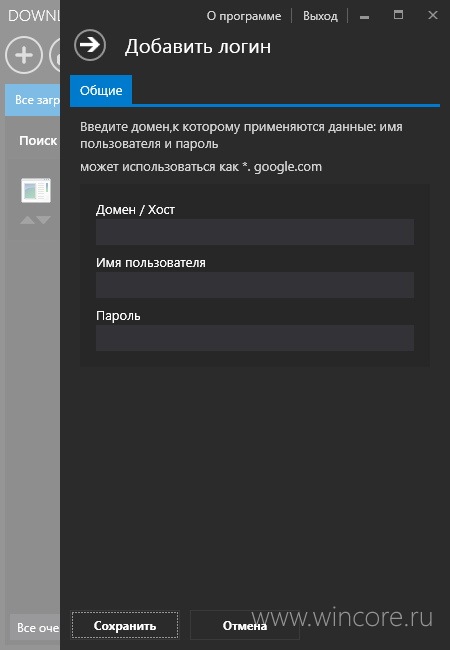Click the back arrow circle icon
Image resolution: width=450 pixels, height=650 pixels.
point(90,45)
